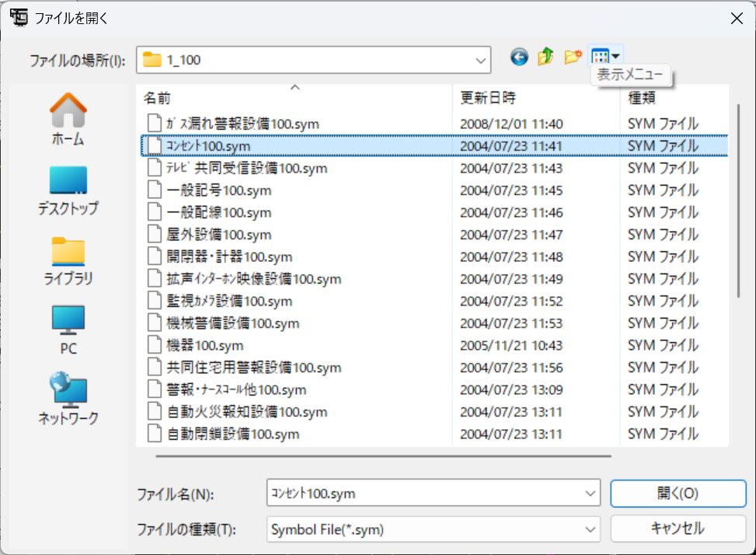Click the file icon of 警報・ナースコール他100.sym
This screenshot has height=555, width=756.
(x=155, y=389)
